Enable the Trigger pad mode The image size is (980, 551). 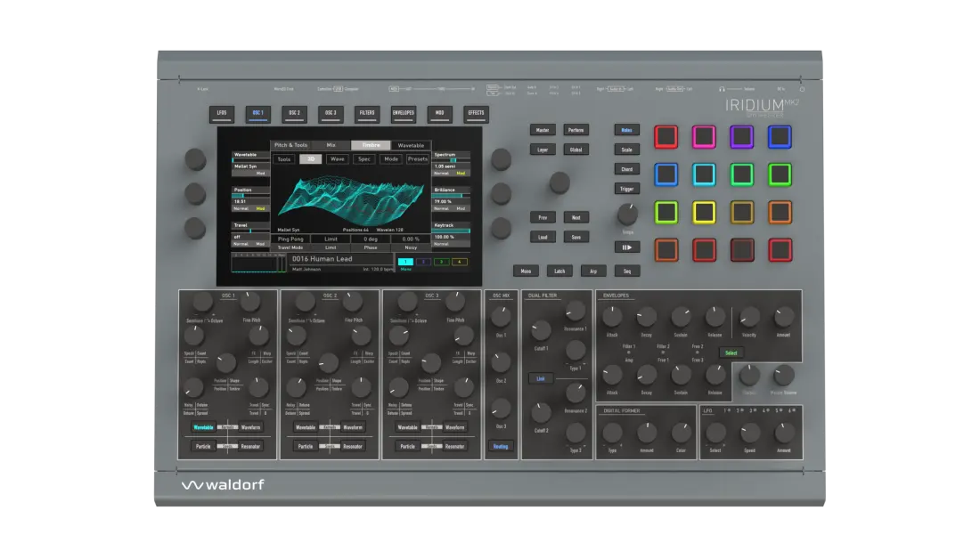point(626,188)
